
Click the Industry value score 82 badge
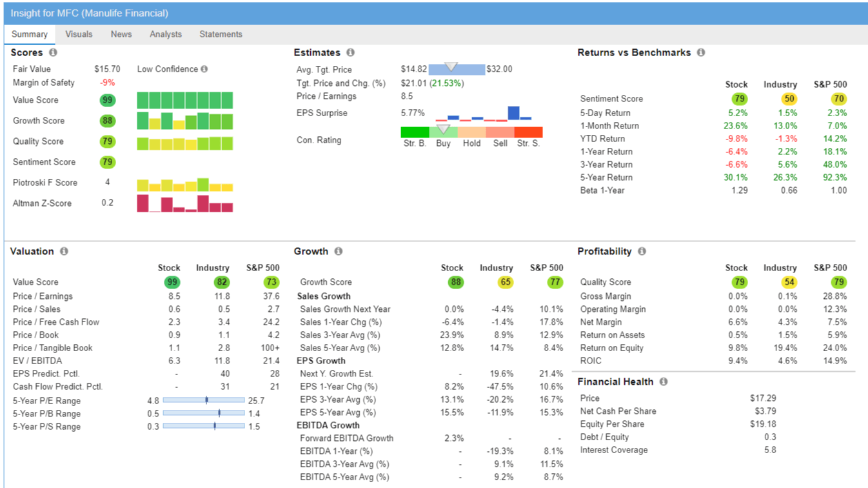(x=221, y=282)
